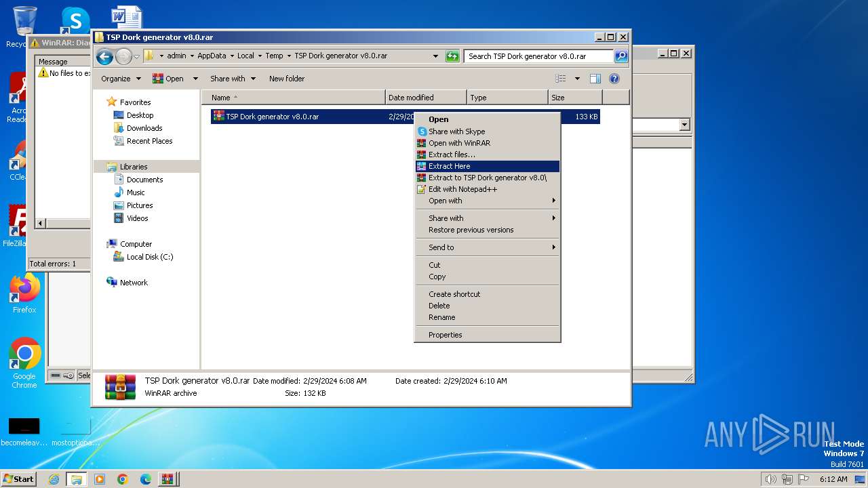Choose Extract to TSP Dork generator v8.0\
The height and width of the screenshot is (488, 868).
pyautogui.click(x=488, y=178)
